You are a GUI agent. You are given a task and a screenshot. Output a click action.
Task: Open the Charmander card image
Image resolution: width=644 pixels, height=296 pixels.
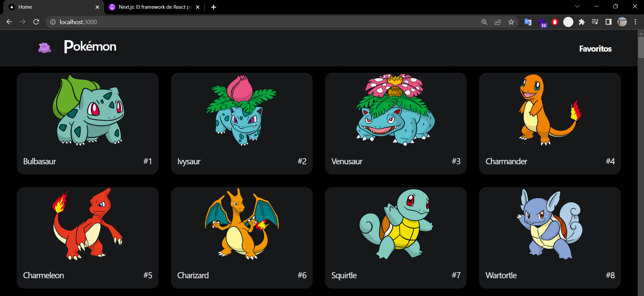tap(550, 110)
